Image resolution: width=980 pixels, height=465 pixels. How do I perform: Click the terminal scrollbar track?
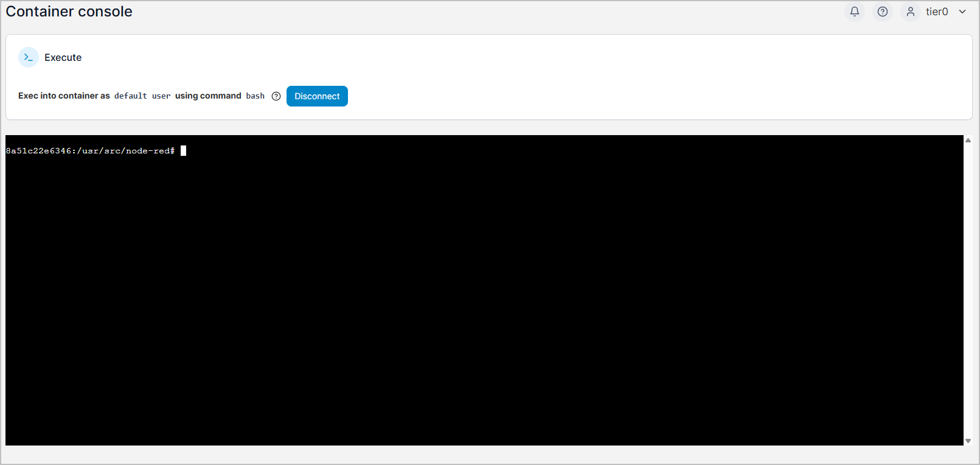pos(968,290)
